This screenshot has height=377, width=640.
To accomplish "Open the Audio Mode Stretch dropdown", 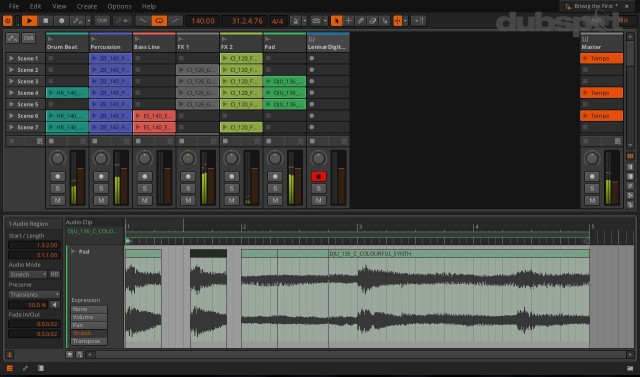I will [x=28, y=275].
